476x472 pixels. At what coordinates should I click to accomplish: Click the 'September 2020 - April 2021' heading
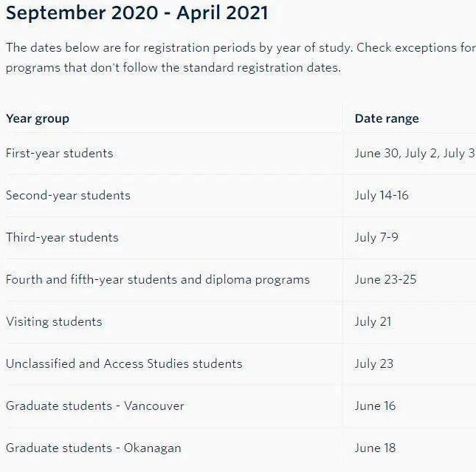coord(137,13)
